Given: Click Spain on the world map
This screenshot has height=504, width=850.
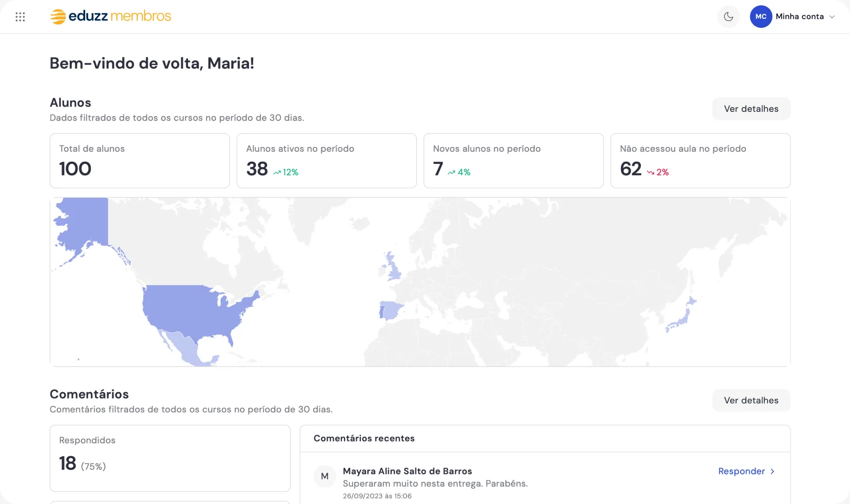Looking at the screenshot, I should coord(391,311).
